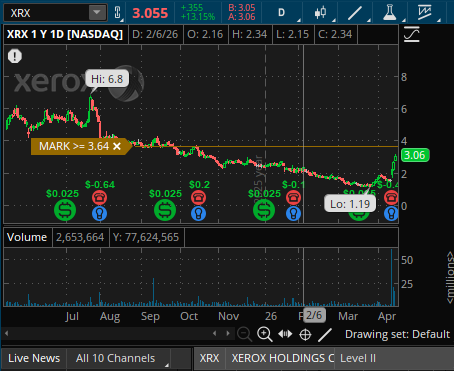This screenshot has width=454, height=371.
Task: Click the Hi: 6.8 price bubble
Action: pyautogui.click(x=107, y=79)
